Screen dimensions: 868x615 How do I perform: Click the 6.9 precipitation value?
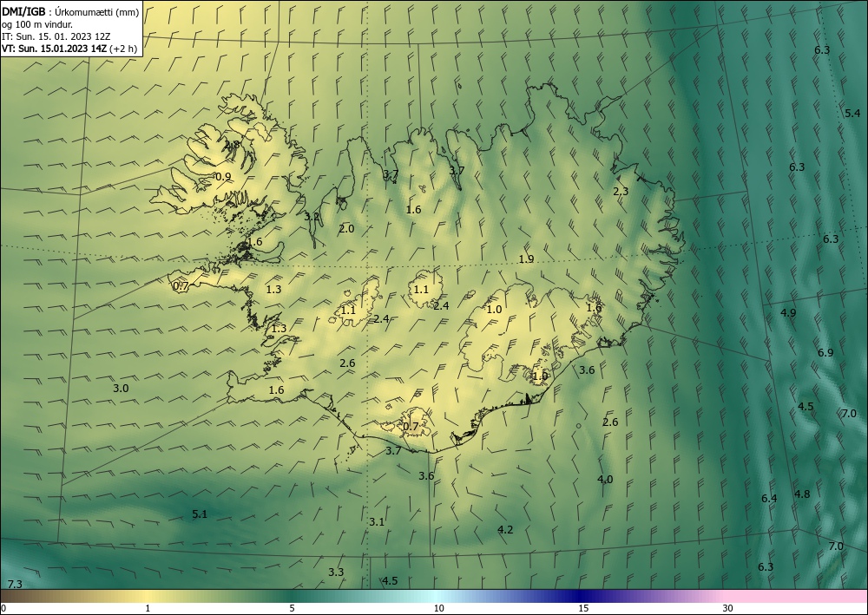coord(825,352)
